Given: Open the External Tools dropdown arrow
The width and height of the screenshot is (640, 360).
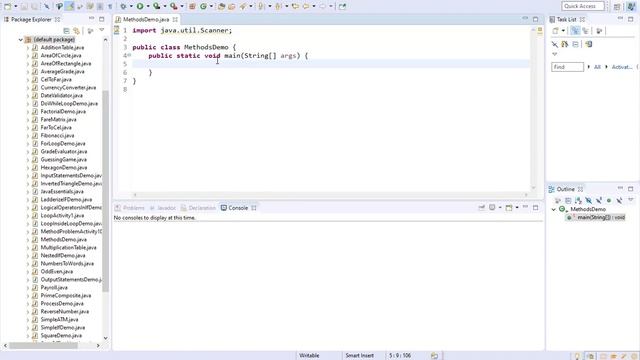Looking at the screenshot, I should (182, 6).
